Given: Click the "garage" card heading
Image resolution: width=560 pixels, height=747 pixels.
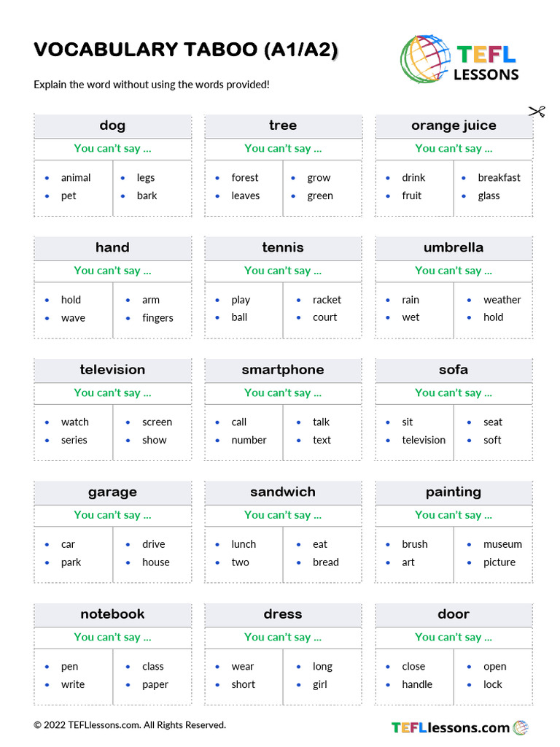Looking at the screenshot, I should coord(112,492).
